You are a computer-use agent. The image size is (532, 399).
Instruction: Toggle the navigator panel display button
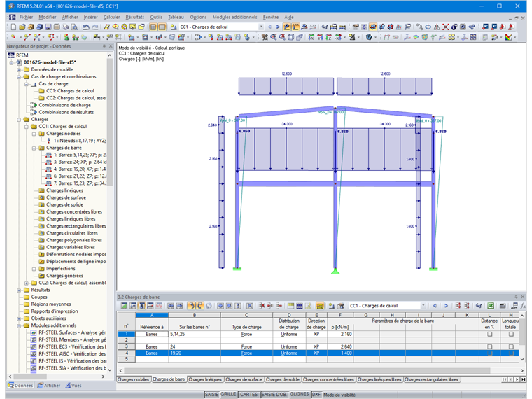click(x=153, y=27)
